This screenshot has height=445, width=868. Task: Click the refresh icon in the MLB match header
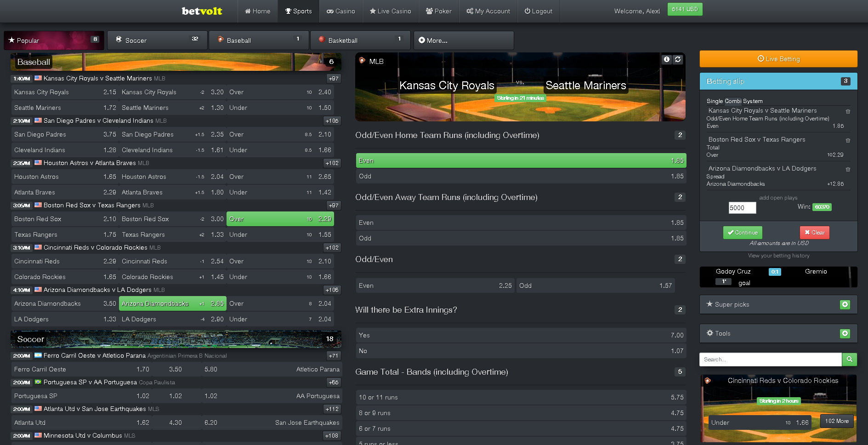pos(678,59)
